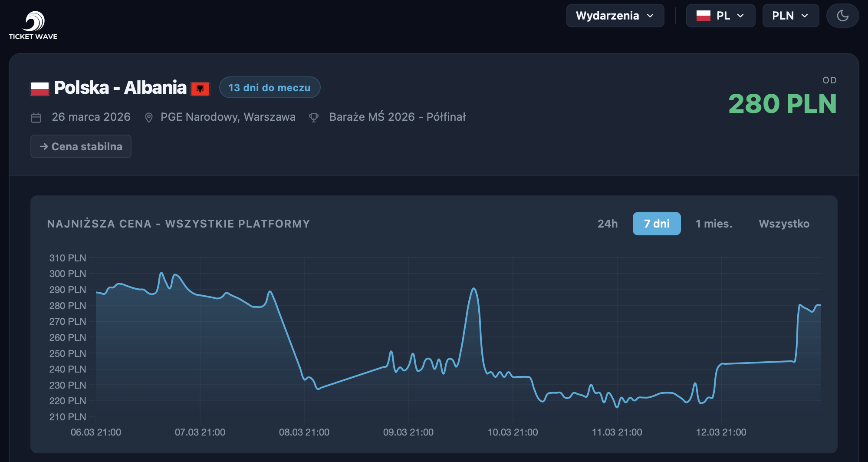The height and width of the screenshot is (462, 868).
Task: Switch chart range to 24h
Action: [607, 224]
